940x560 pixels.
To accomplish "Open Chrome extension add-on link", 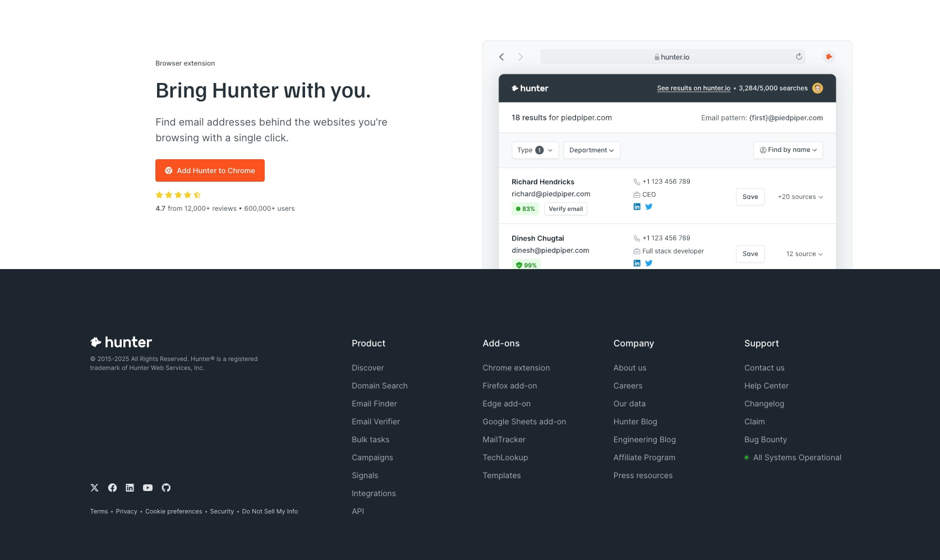I will (x=517, y=368).
